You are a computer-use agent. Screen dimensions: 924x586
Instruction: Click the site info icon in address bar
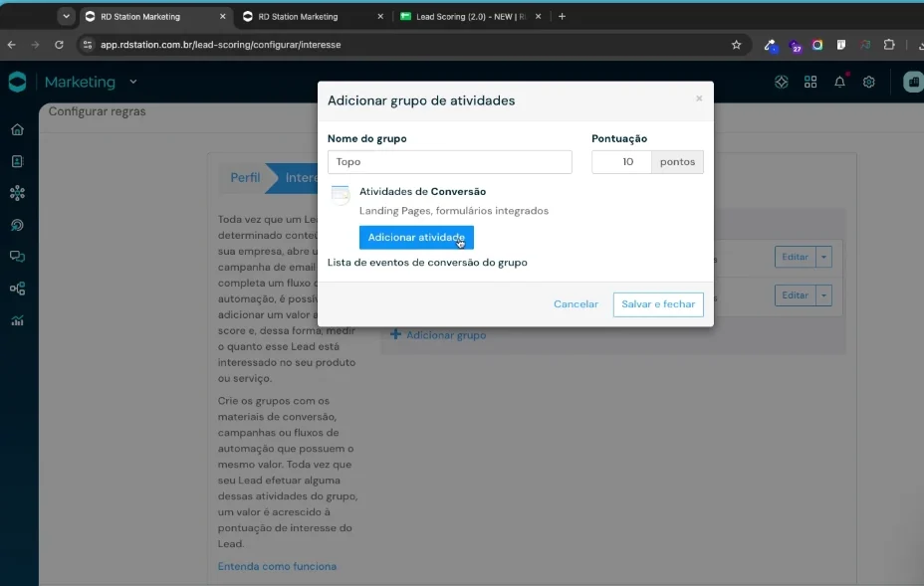click(x=88, y=45)
